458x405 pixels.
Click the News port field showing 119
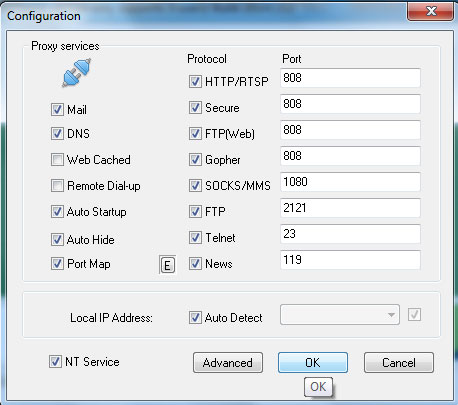(x=350, y=260)
